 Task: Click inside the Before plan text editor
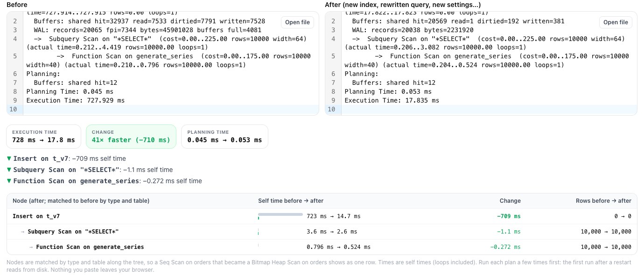(162, 63)
